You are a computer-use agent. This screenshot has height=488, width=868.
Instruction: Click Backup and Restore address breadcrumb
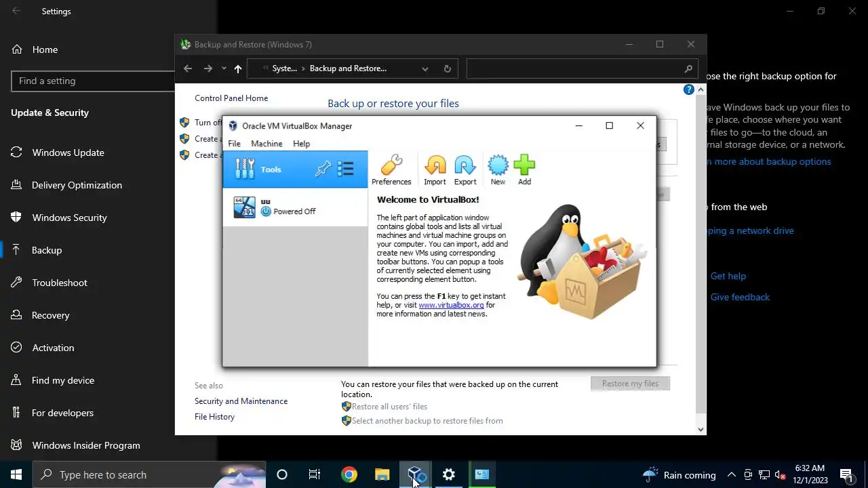pos(348,68)
